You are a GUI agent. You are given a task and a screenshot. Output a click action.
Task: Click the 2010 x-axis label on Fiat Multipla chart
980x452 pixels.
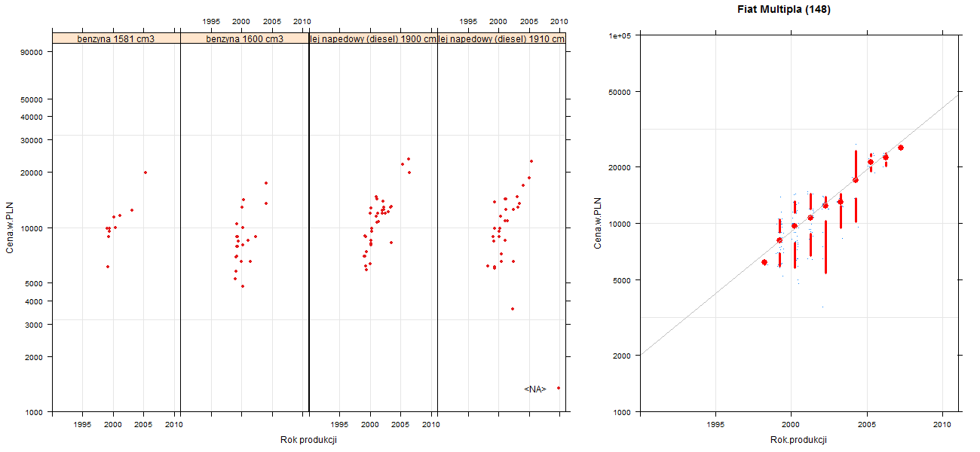point(942,425)
